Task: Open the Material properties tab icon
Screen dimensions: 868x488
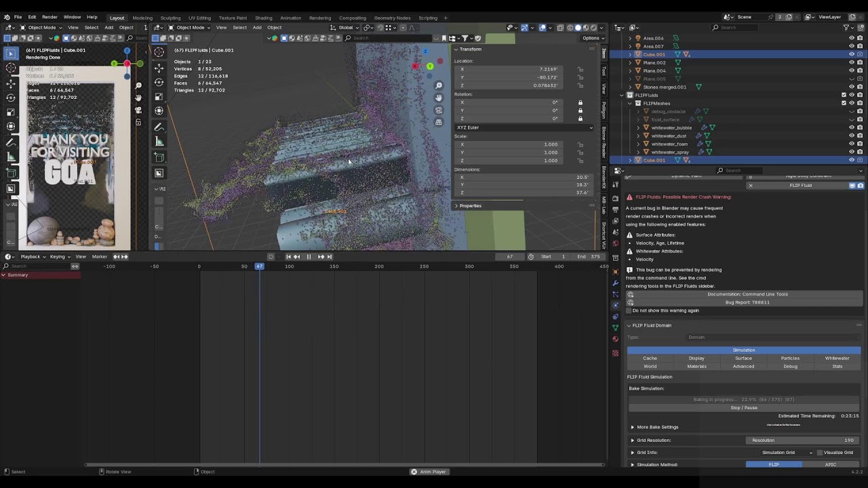Action: click(615, 340)
